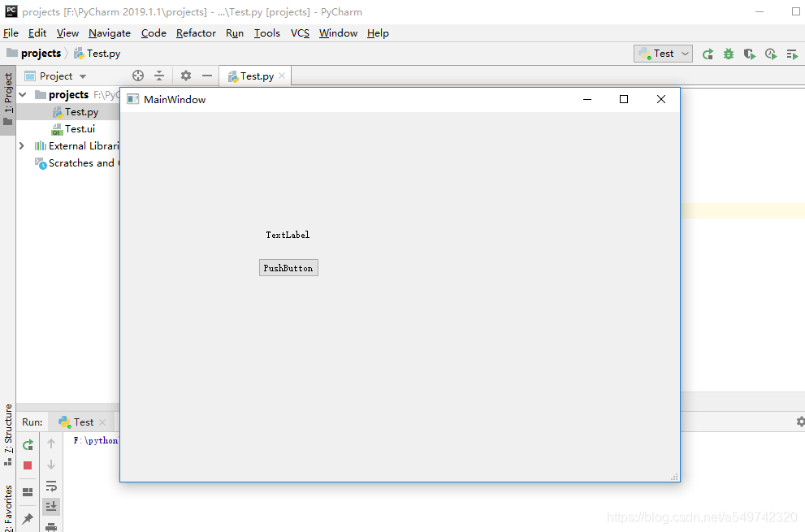805x532 pixels.
Task: Open the Favorites side tab
Action: click(x=7, y=508)
